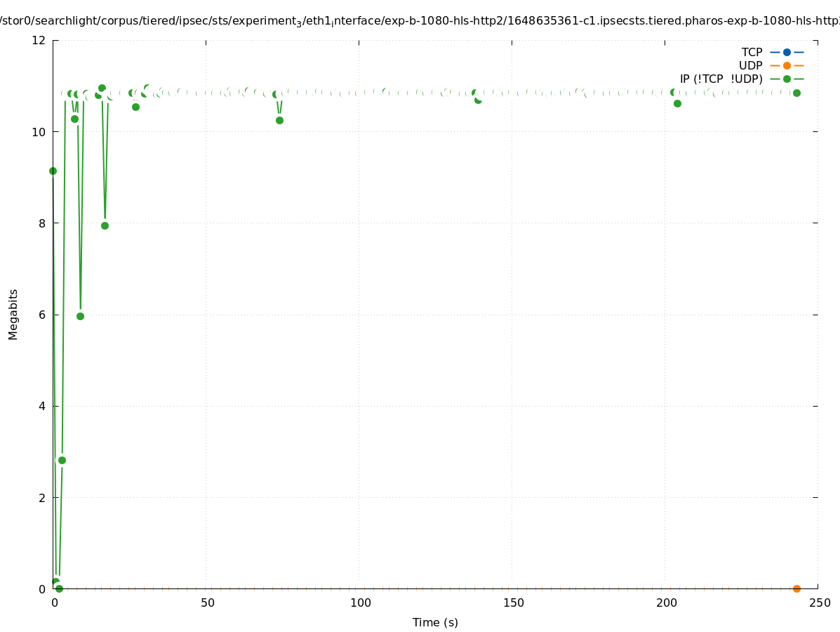Screen dimensions: 840x632
Task: Click the 12 tick on the Megabits axis
Action: 40,40
